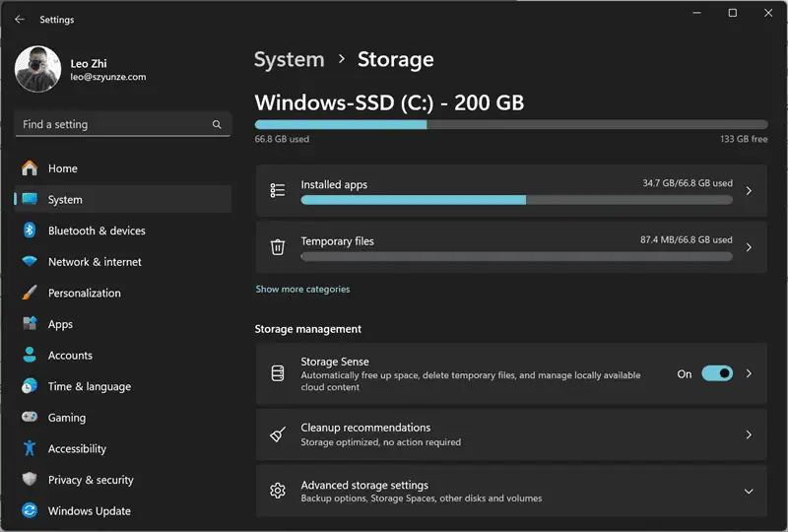
Task: Click the search magnifier icon
Action: click(x=217, y=124)
